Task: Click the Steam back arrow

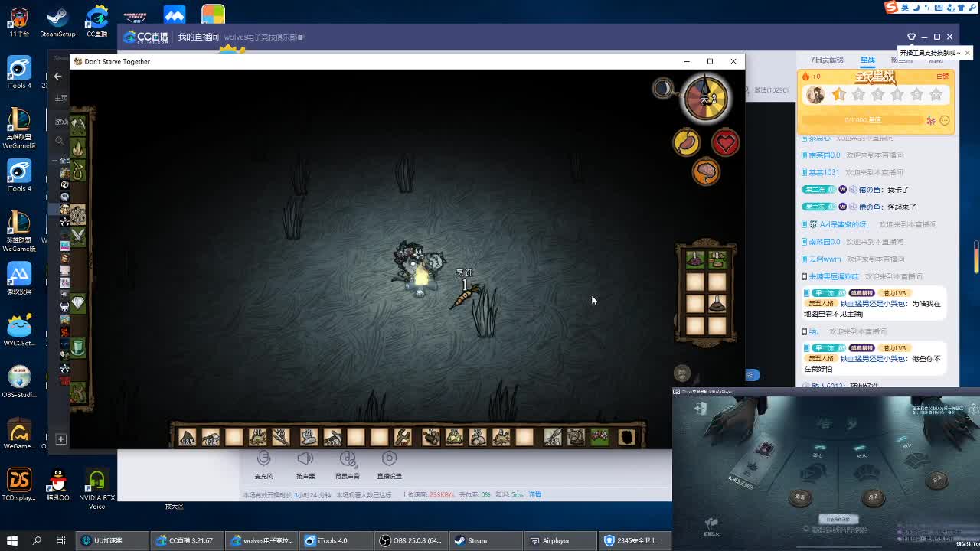Action: click(57, 76)
